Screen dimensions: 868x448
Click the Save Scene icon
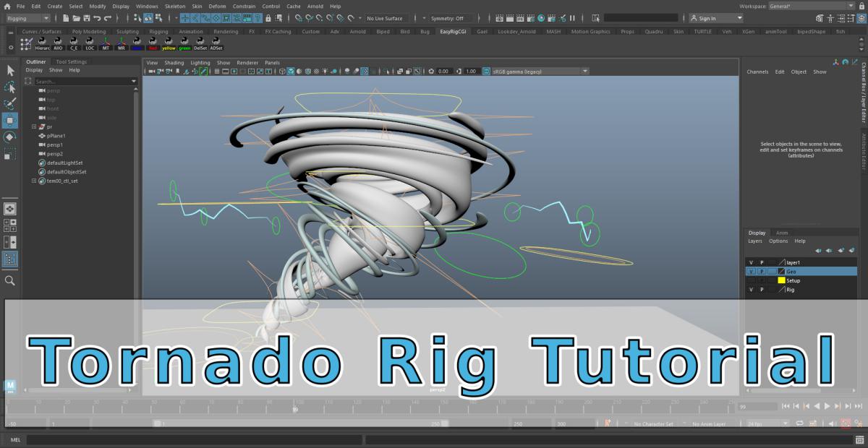click(88, 18)
